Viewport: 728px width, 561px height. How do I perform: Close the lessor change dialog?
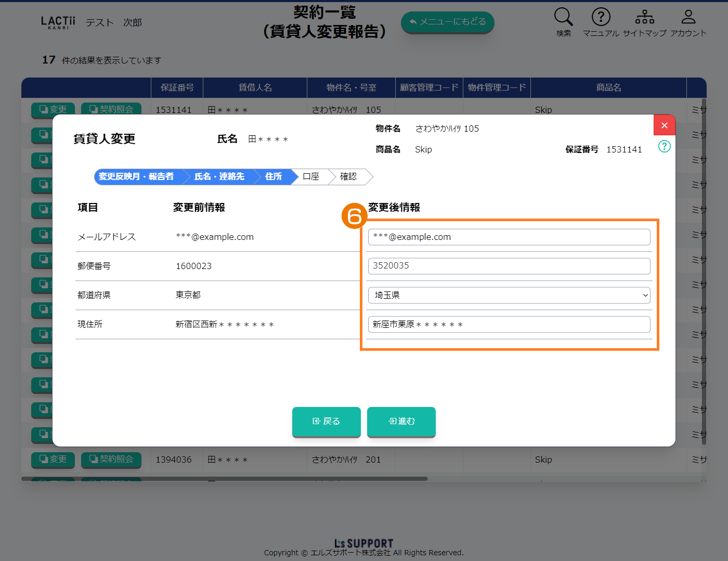click(x=664, y=125)
